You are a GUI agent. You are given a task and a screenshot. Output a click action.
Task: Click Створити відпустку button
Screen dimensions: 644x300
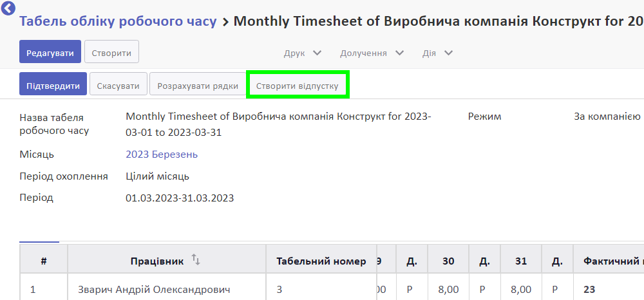tap(297, 86)
